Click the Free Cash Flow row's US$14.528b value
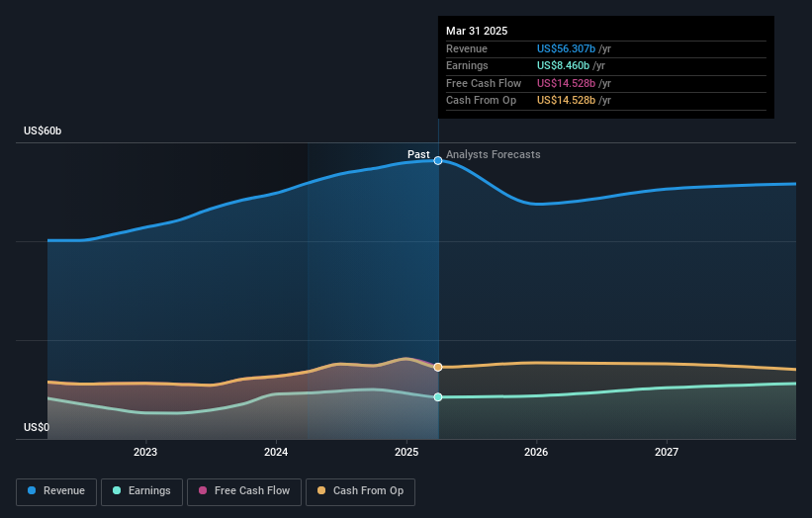This screenshot has height=518, width=812. click(x=566, y=83)
